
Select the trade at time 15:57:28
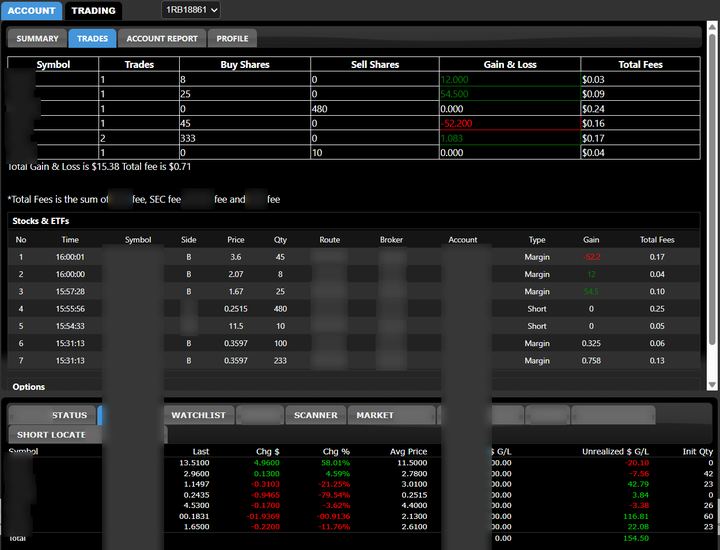click(x=354, y=292)
